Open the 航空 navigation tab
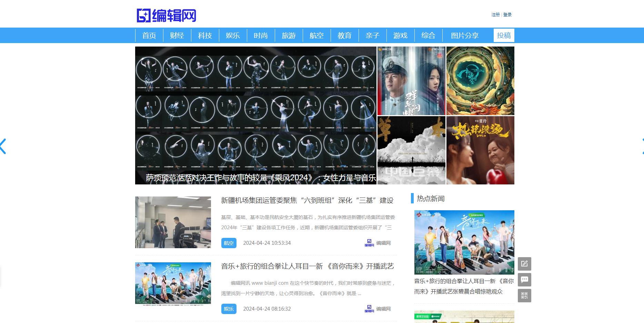Screen dimensions: 644x323 317,36
